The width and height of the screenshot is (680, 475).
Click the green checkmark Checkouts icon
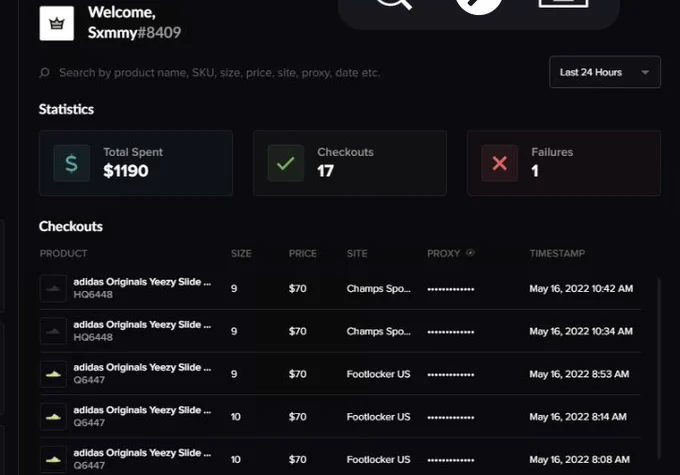[x=286, y=163]
